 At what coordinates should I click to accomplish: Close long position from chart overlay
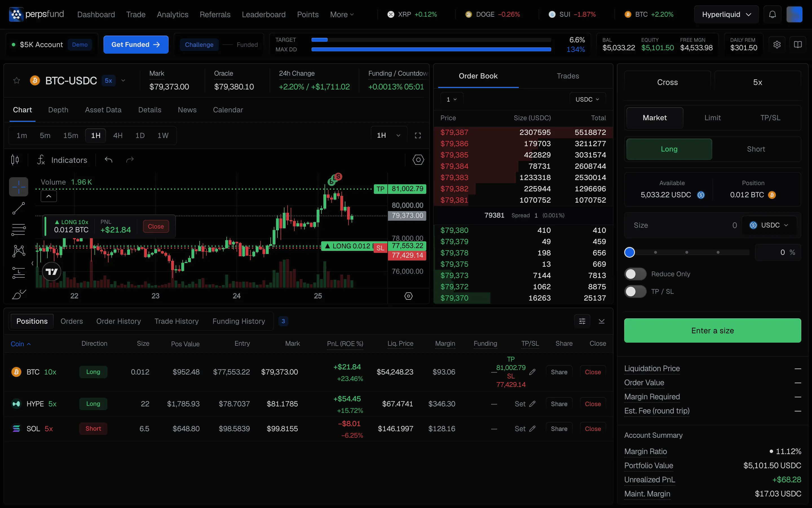pos(156,226)
